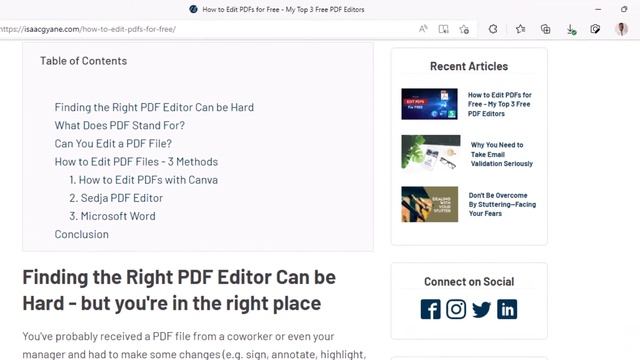Viewport: 640px width, 360px height.
Task: Open the Twitter bird icon
Action: [482, 309]
